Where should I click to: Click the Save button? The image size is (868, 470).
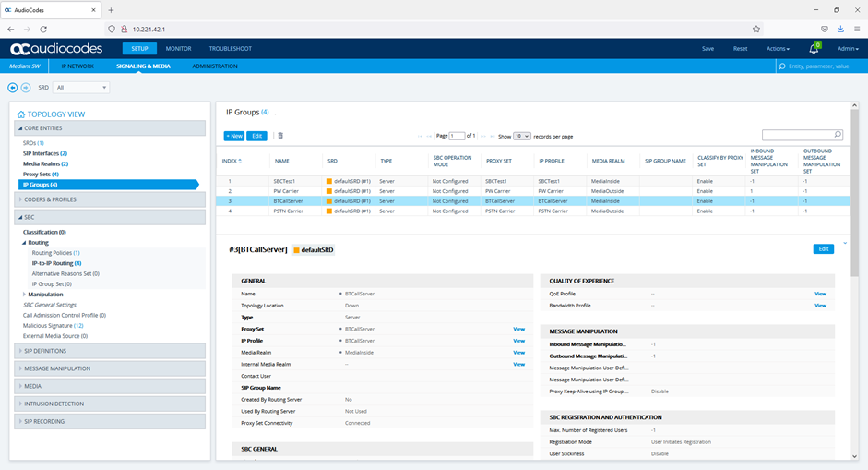pyautogui.click(x=708, y=49)
